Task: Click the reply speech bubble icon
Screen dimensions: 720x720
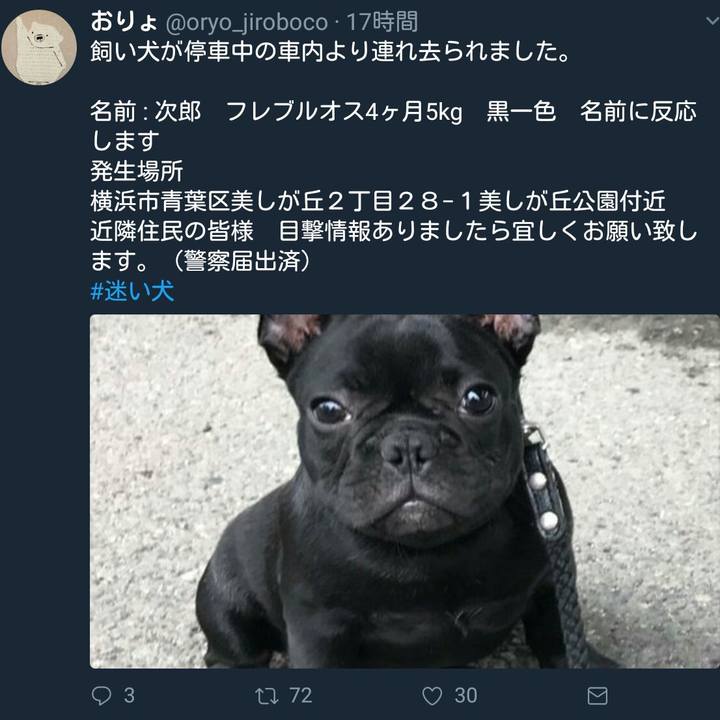Action: point(101,696)
